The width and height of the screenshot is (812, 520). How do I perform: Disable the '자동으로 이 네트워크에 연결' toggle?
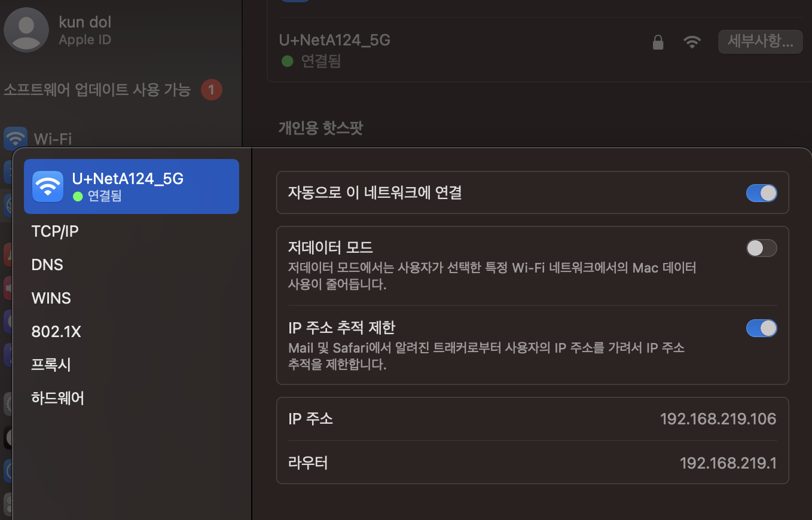[x=761, y=192]
